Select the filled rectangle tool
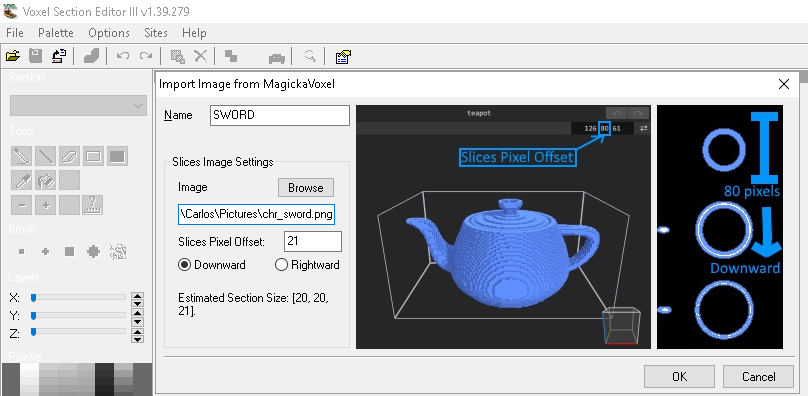This screenshot has width=808, height=396. coord(117,156)
